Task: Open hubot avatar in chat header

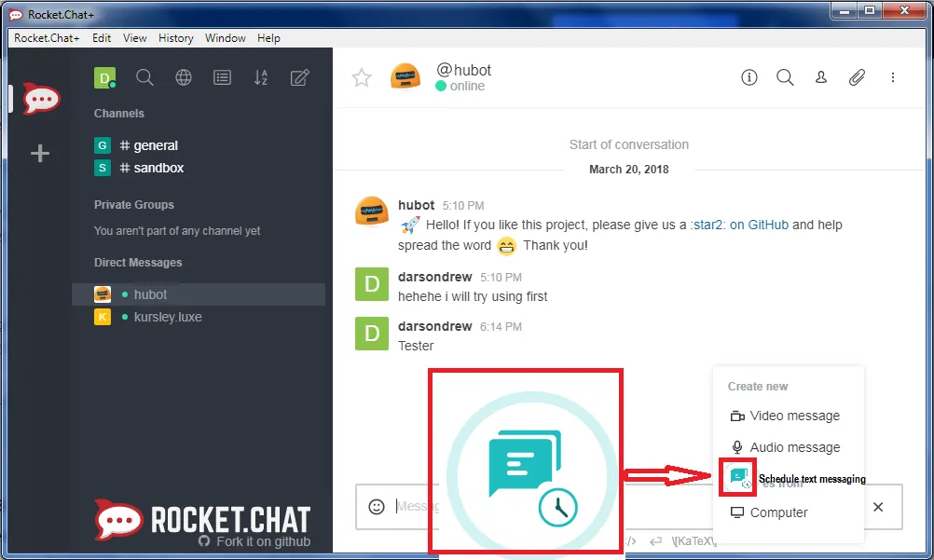Action: (x=405, y=77)
